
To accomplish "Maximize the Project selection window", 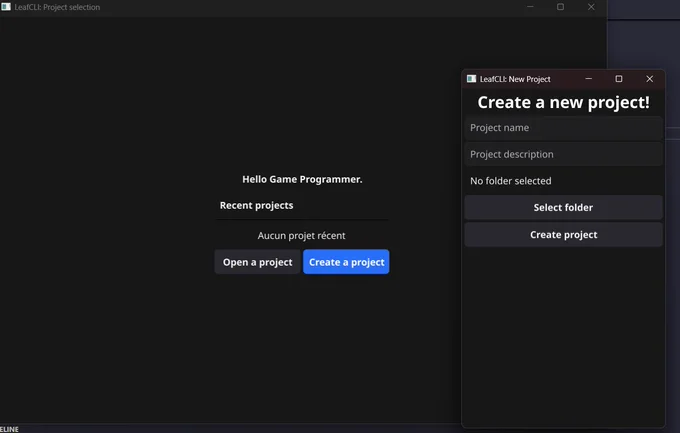I will (560, 7).
